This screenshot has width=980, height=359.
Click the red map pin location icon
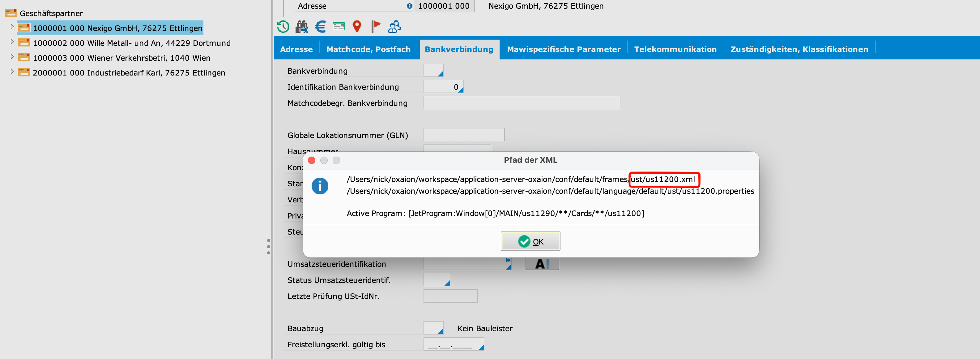click(x=357, y=26)
